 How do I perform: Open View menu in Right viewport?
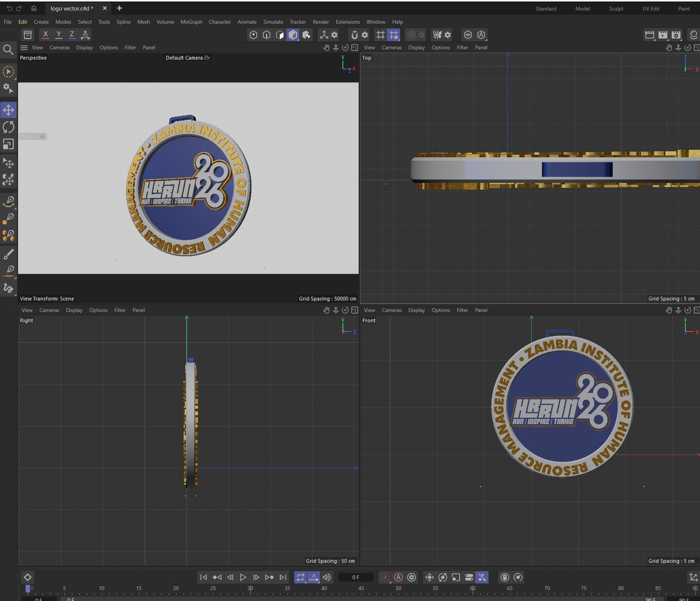[27, 310]
